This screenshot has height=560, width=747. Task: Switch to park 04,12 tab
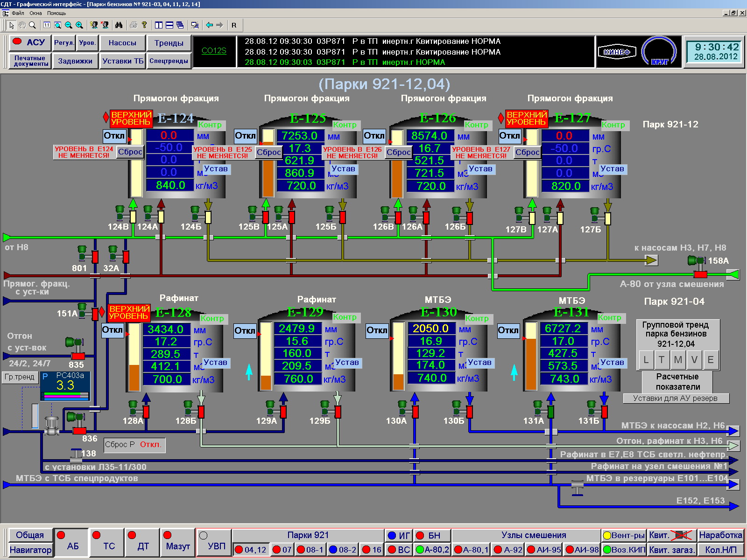[250, 550]
